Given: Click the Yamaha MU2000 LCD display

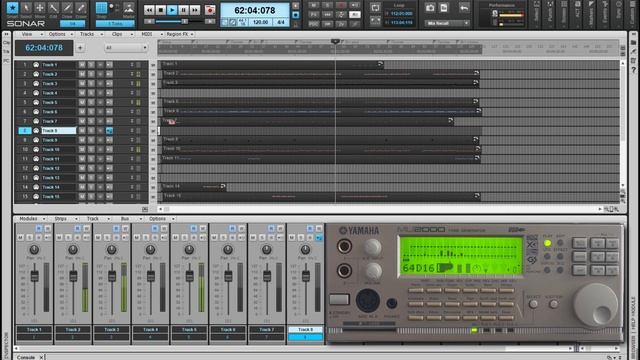Looking at the screenshot, I should (x=460, y=256).
